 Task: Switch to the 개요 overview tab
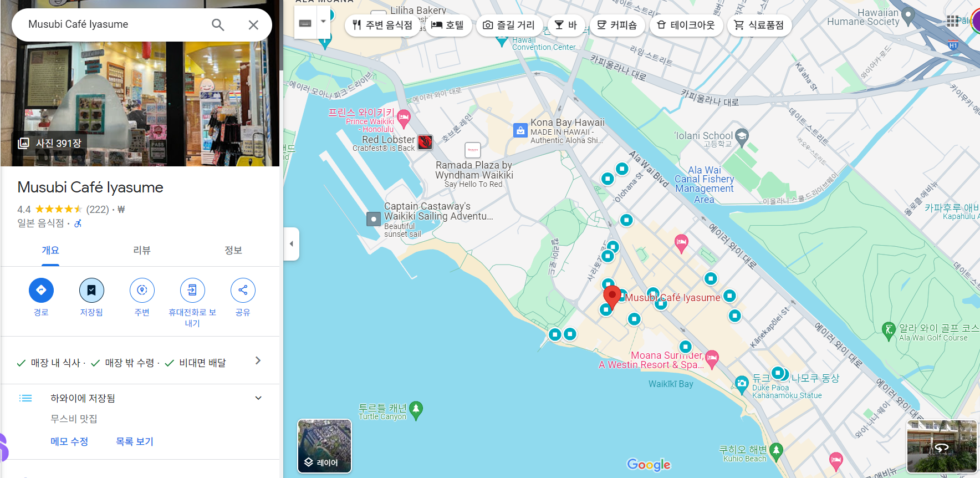(x=50, y=251)
